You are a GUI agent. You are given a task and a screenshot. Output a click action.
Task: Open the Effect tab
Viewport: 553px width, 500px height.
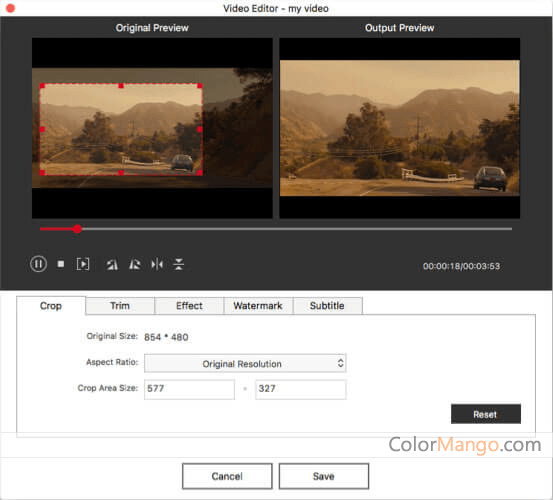[189, 305]
